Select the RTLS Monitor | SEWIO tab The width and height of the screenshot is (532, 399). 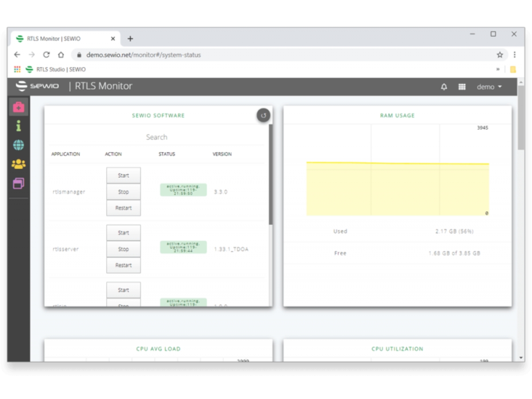coord(66,39)
